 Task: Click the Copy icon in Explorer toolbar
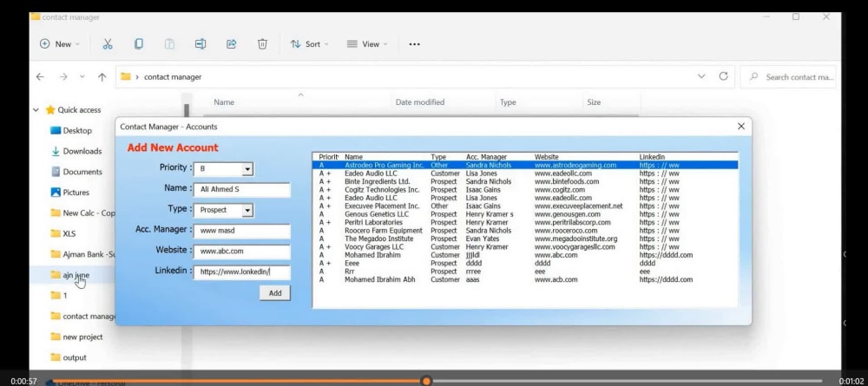[138, 43]
